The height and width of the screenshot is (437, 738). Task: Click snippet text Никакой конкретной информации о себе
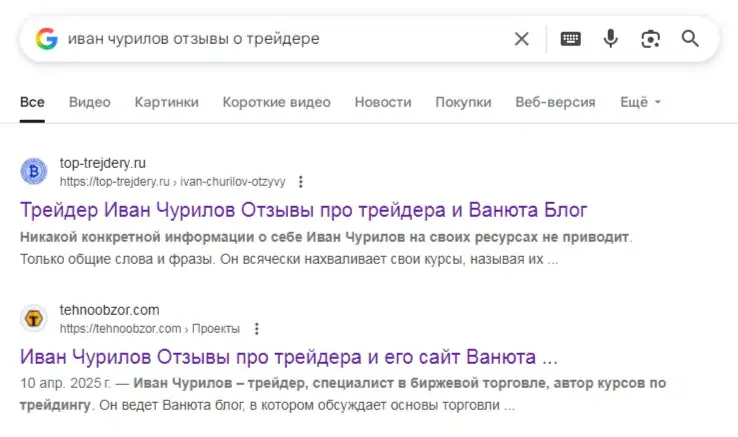point(161,237)
